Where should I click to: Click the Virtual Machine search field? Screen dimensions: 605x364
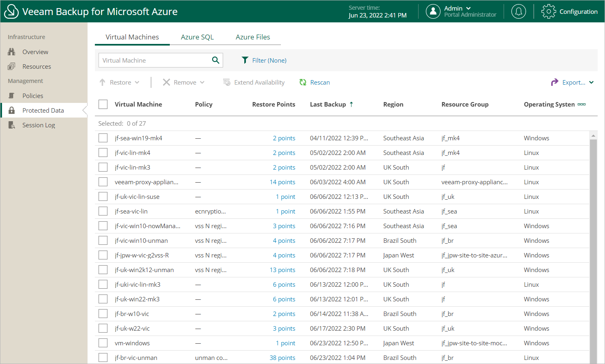coord(154,60)
